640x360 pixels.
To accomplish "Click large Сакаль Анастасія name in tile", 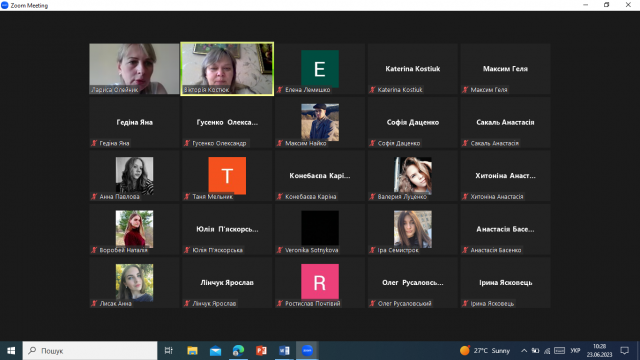I will (x=505, y=122).
